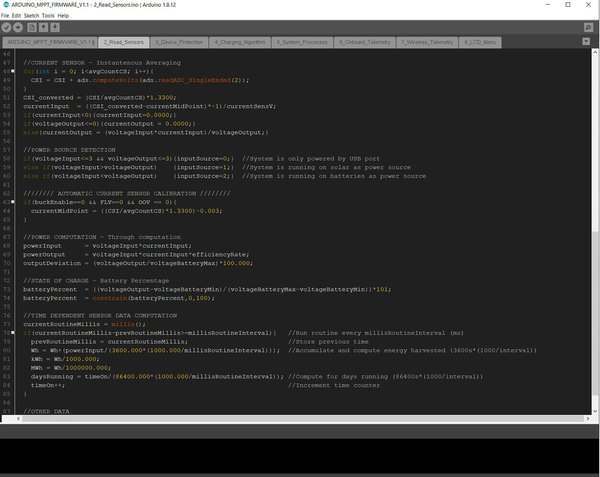The width and height of the screenshot is (600, 477).
Task: Click the '//STATE OF CHARGE - Battery Percentage' comment
Action: click(x=96, y=281)
